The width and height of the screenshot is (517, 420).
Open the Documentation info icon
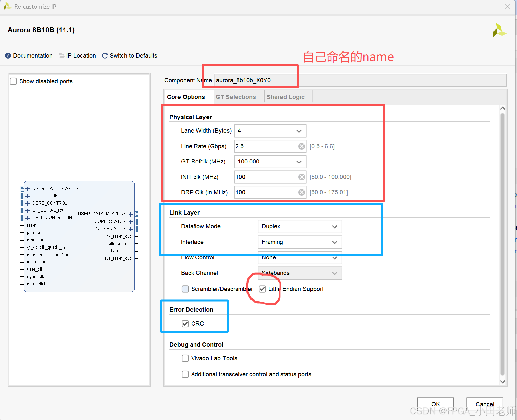8,56
